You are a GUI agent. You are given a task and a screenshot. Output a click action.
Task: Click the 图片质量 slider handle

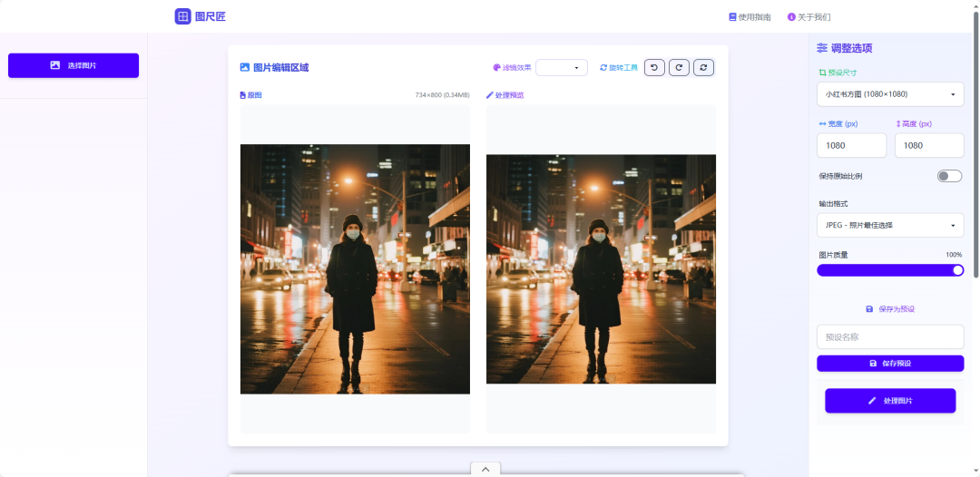tap(957, 269)
